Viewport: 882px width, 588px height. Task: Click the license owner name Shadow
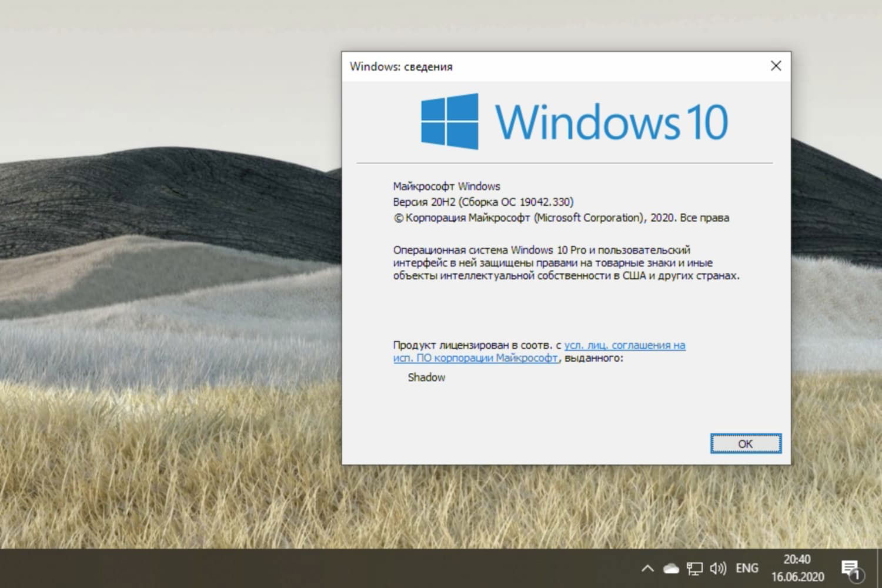pos(426,377)
